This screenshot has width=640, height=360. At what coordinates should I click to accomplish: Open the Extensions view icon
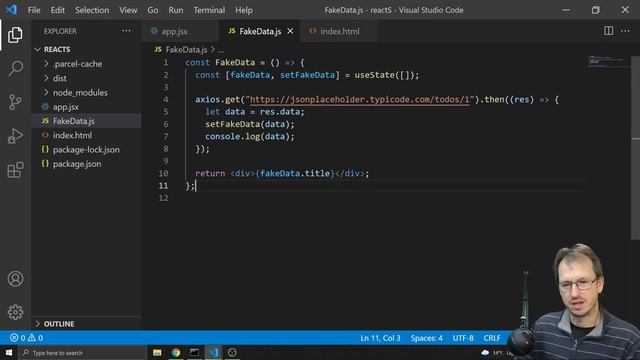tap(15, 170)
